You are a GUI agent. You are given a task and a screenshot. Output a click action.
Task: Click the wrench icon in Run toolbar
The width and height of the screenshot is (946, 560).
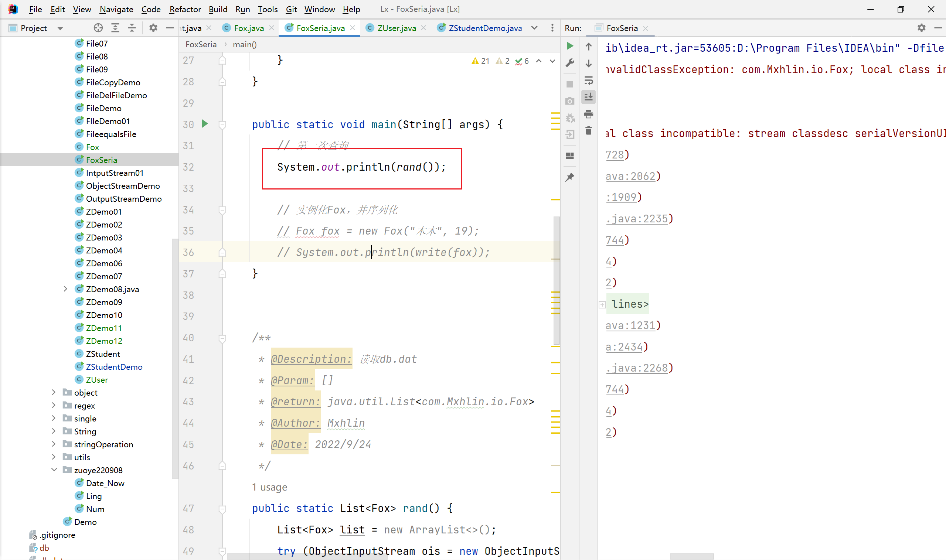570,63
